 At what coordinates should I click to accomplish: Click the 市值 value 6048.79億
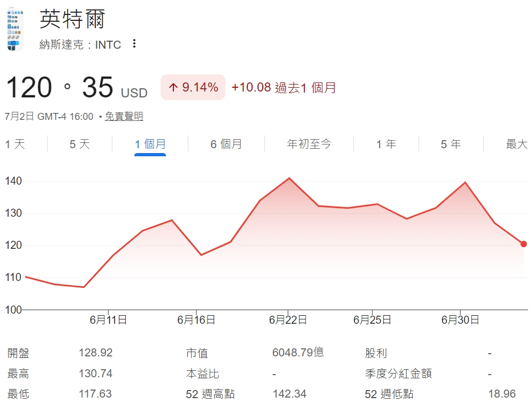(x=298, y=353)
